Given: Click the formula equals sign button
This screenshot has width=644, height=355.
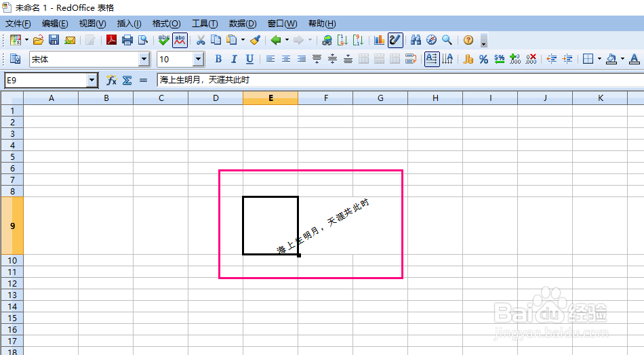Looking at the screenshot, I should [143, 80].
